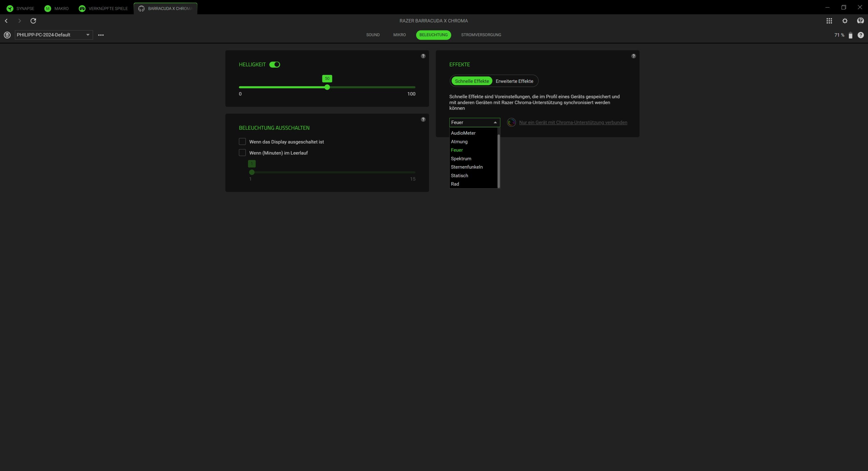Click the brightness slider handle at 50
868x471 pixels.
click(x=327, y=87)
